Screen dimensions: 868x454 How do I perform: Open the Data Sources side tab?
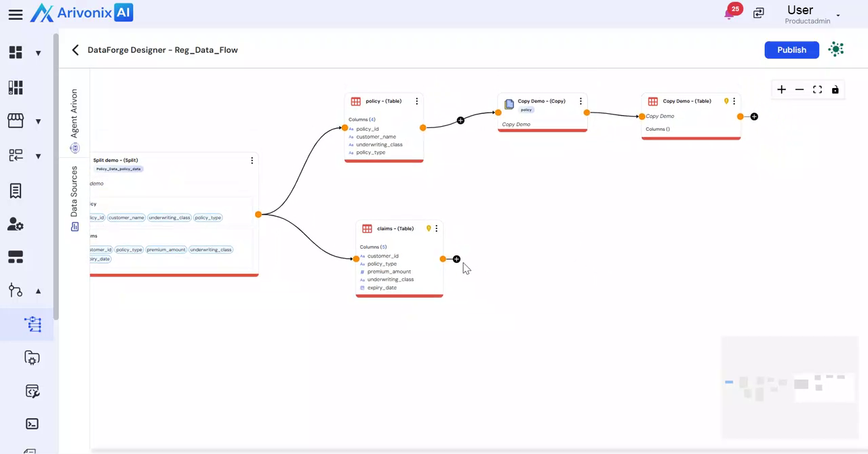74,192
